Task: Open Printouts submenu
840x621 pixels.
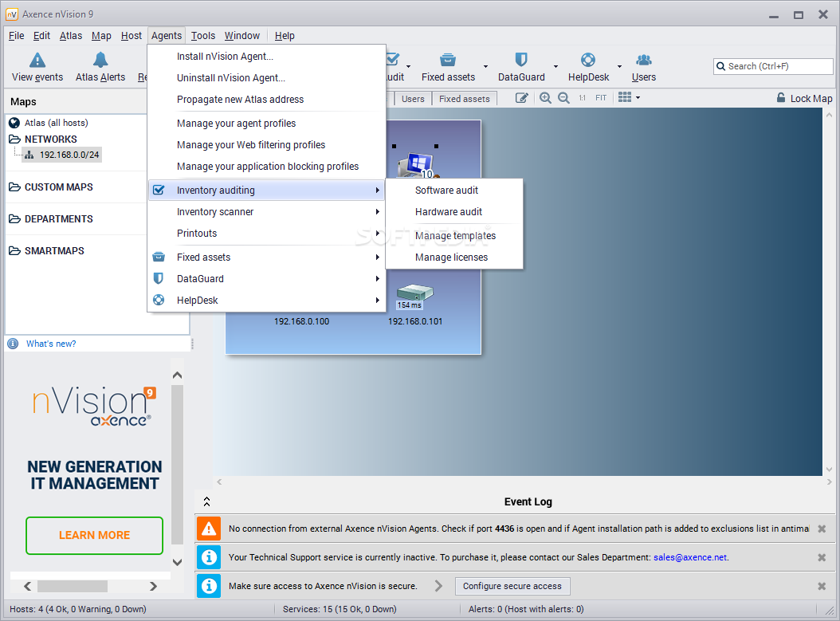Action: click(x=266, y=233)
